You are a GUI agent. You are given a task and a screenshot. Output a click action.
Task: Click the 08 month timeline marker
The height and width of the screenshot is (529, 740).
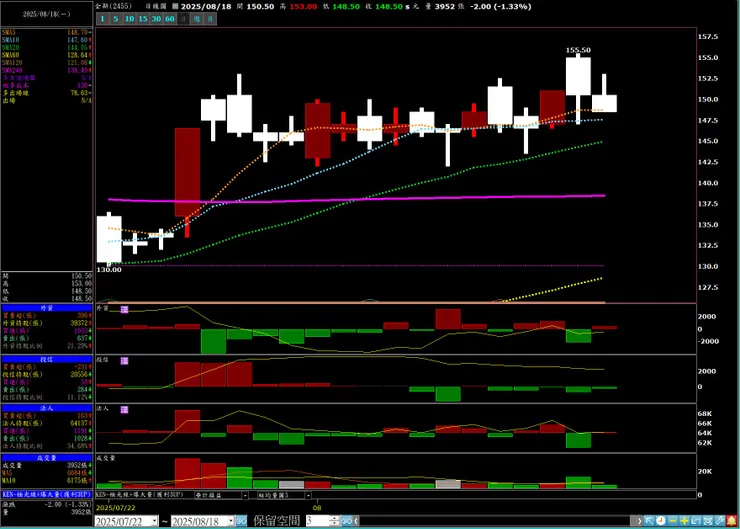pyautogui.click(x=317, y=508)
